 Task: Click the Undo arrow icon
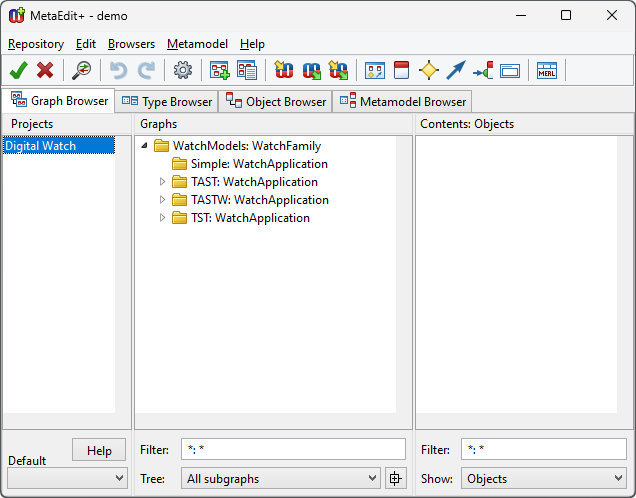[x=118, y=70]
